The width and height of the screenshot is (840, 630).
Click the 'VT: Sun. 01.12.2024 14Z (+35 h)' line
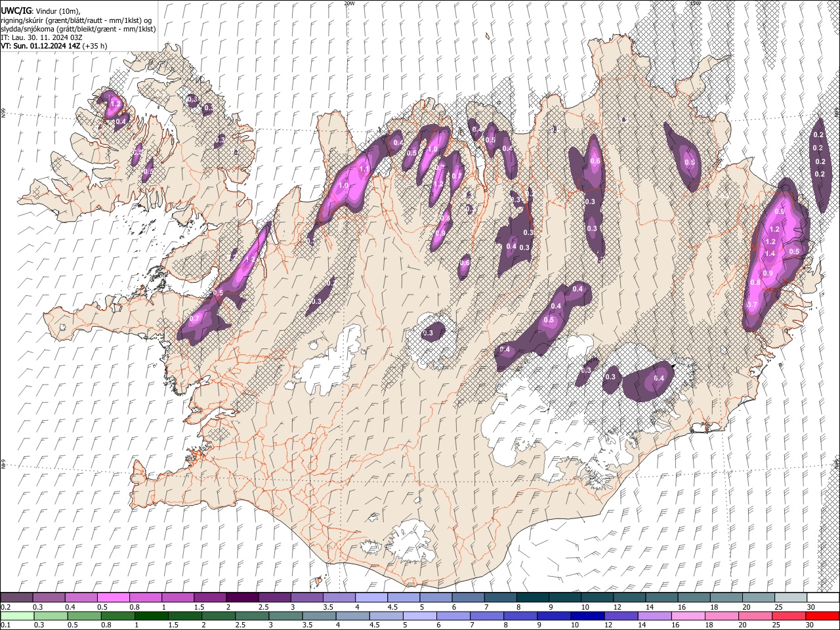pos(54,47)
